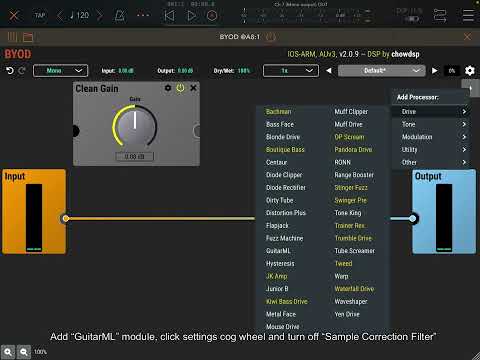This screenshot has width=480, height=360.
Task: Open the routing icon in top bar
Action: (x=440, y=16)
